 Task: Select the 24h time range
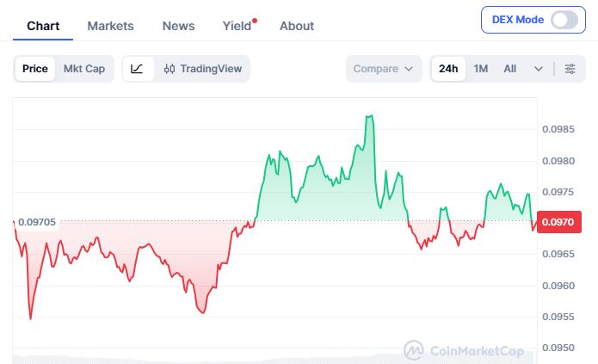point(448,69)
